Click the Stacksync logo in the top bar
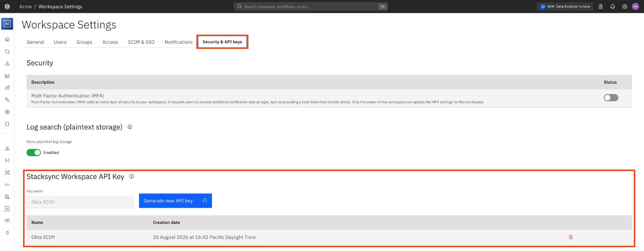Viewport: 644px width, 251px height. click(7, 7)
